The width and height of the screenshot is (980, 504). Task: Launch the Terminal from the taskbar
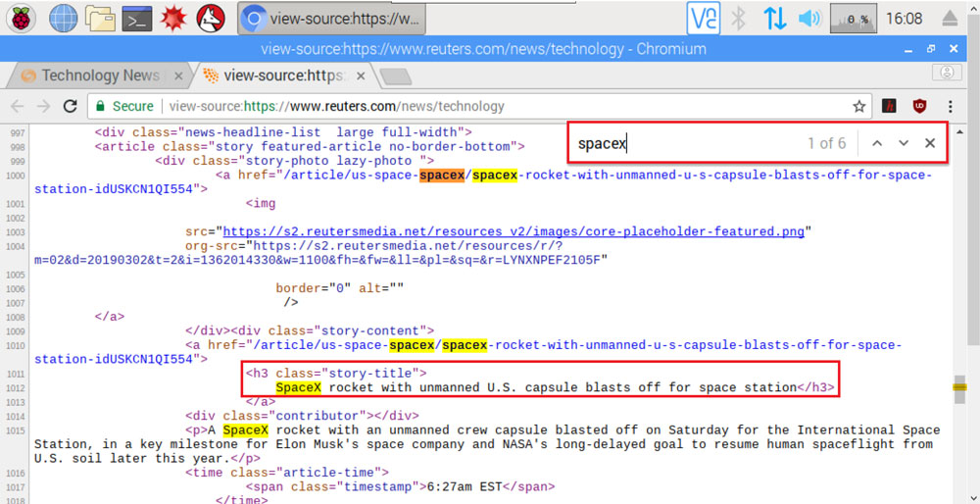click(x=136, y=18)
